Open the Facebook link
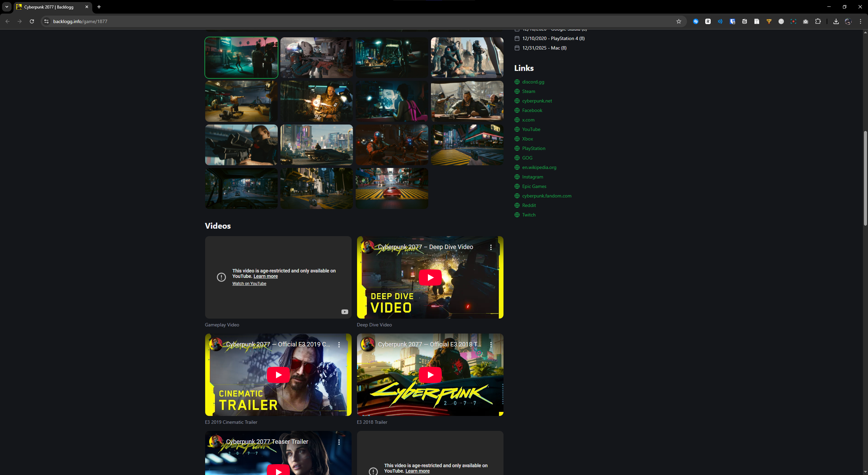Image resolution: width=868 pixels, height=475 pixels. 532,110
